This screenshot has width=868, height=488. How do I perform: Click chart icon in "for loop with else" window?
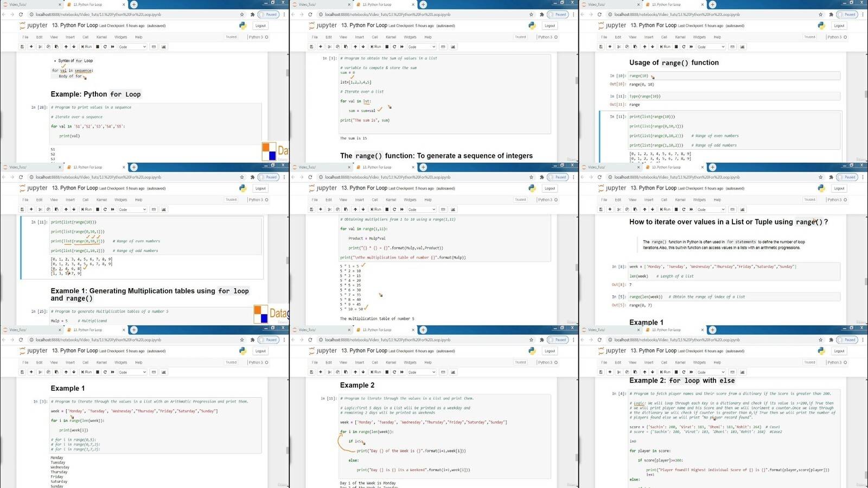point(742,372)
